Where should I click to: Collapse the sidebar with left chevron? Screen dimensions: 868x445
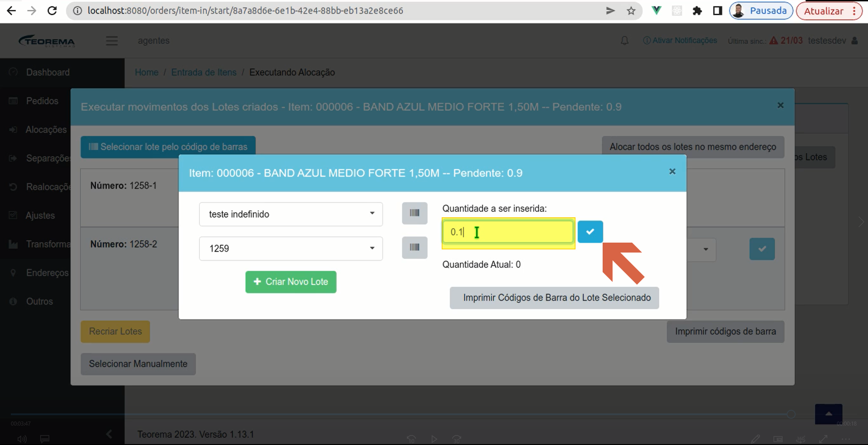click(109, 434)
